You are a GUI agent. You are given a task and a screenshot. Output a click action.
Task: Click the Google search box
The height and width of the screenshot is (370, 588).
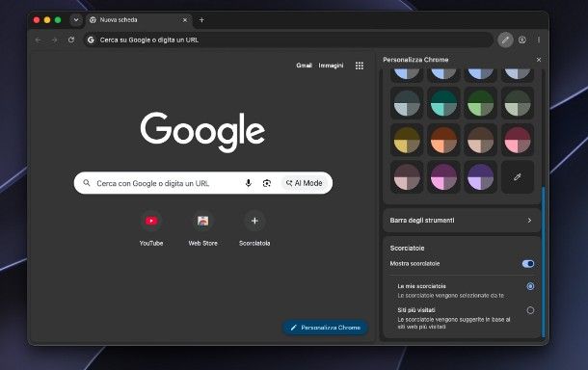[203, 183]
